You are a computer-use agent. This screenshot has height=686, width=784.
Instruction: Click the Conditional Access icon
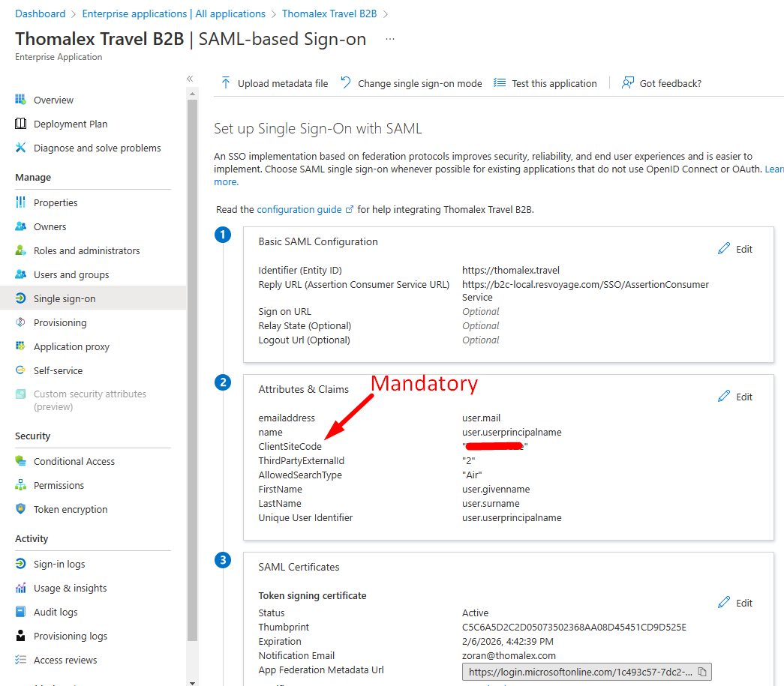(x=20, y=460)
